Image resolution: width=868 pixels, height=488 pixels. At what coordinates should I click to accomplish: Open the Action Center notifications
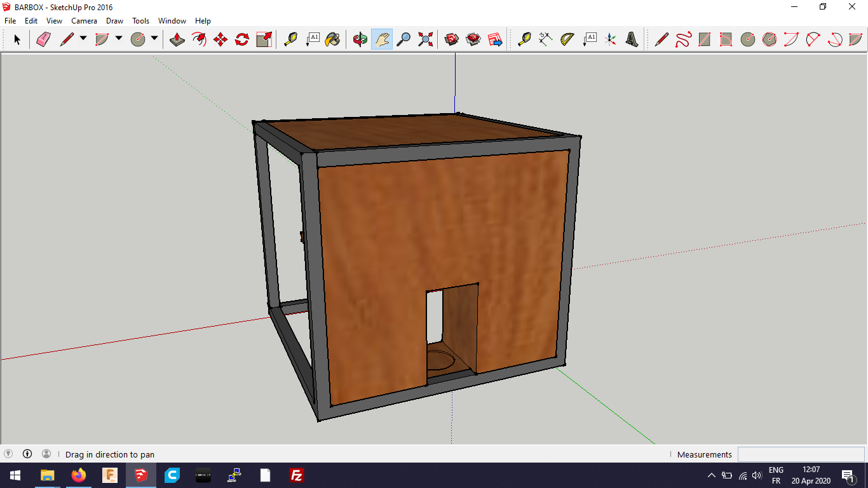(848, 475)
